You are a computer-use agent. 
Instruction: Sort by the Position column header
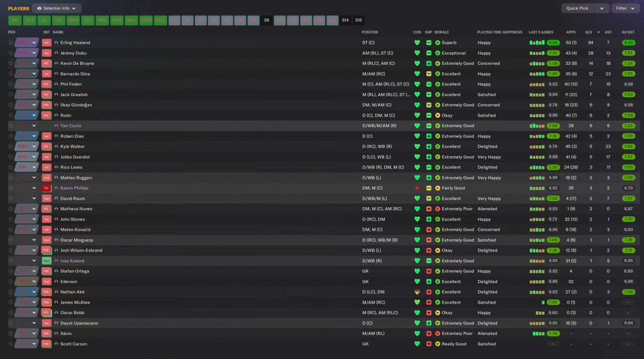pos(370,32)
